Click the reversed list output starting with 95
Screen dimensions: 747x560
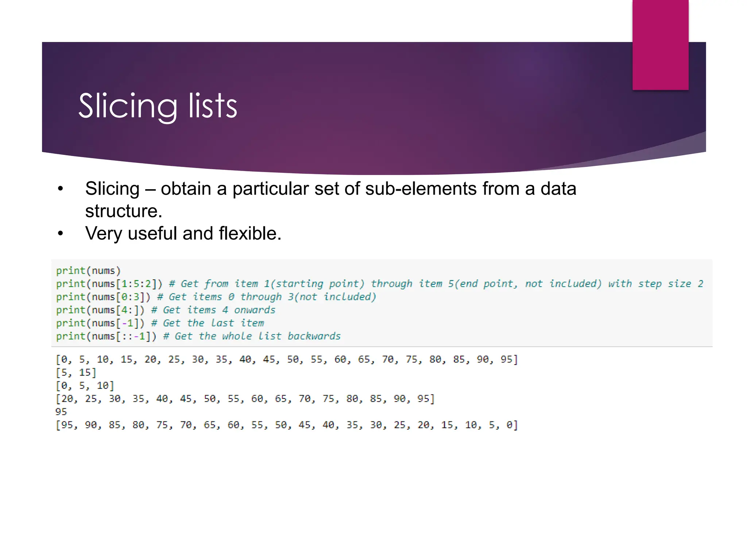coord(286,425)
